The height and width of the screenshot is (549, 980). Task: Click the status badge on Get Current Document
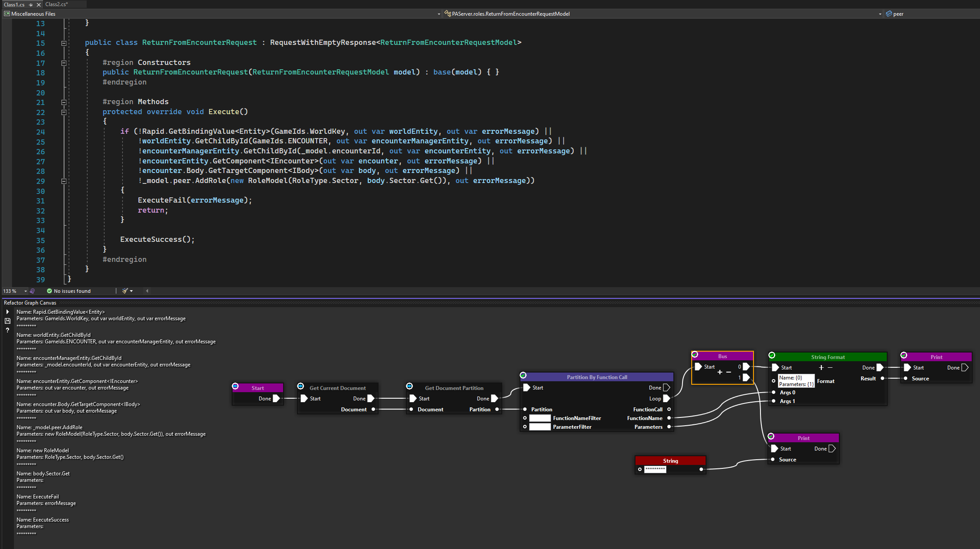(301, 386)
